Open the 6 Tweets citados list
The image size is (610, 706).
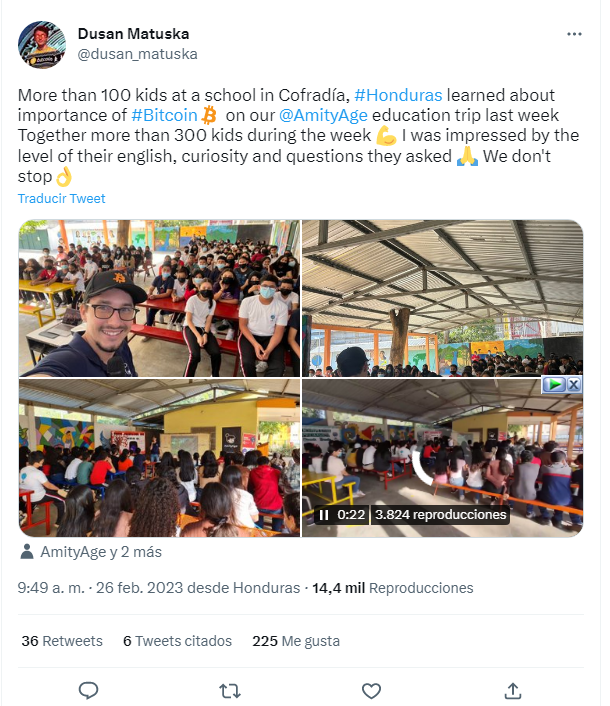[x=177, y=641]
